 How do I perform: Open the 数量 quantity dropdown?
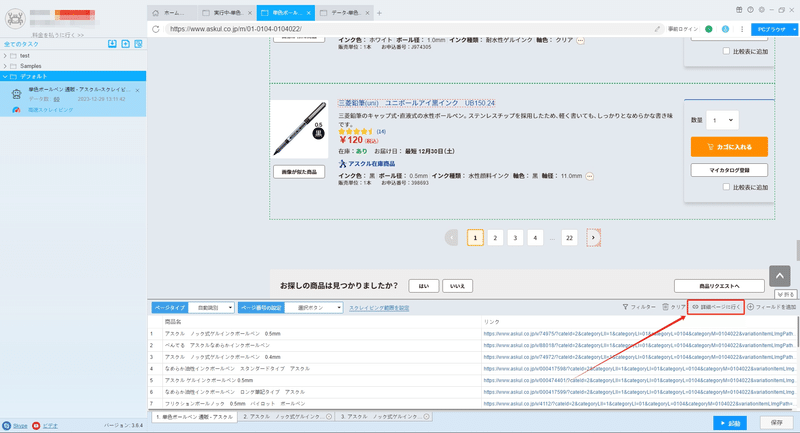point(722,120)
